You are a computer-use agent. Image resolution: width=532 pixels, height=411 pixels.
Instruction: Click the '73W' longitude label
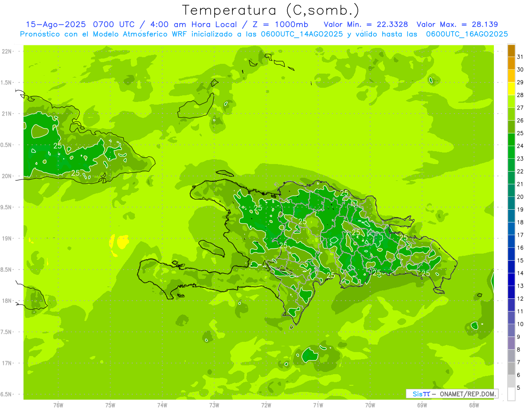point(214,405)
